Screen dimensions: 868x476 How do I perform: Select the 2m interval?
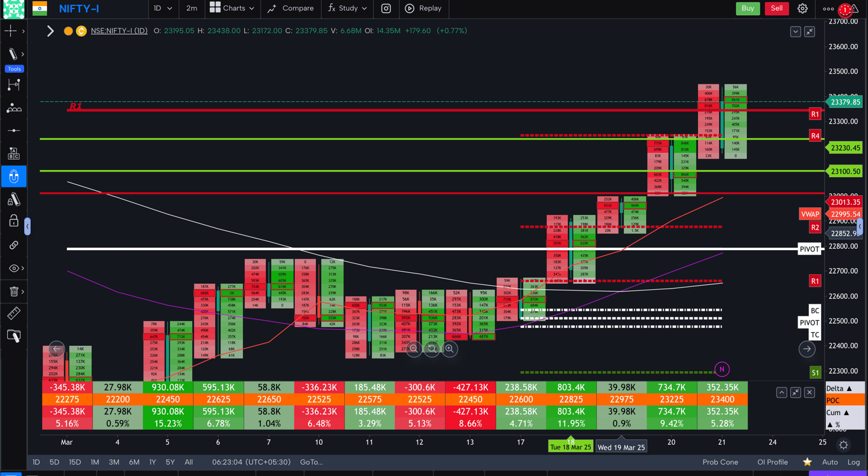pos(192,8)
